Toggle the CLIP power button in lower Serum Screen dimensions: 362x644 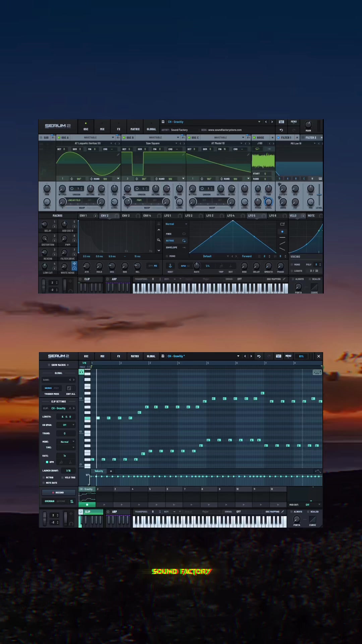tap(81, 512)
